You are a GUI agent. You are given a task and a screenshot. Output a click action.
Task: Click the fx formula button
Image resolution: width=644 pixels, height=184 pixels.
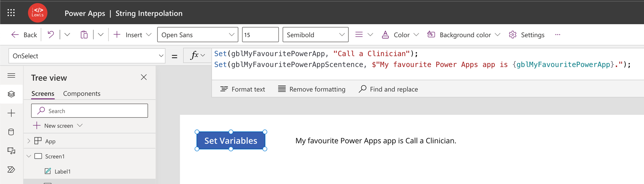(197, 56)
